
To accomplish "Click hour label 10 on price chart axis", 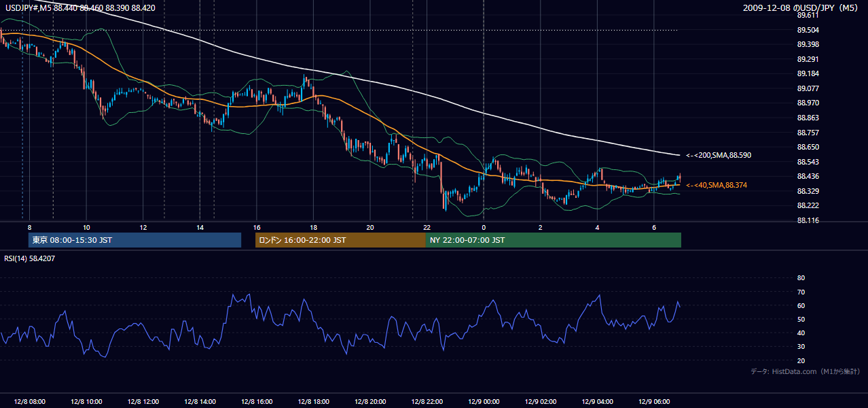I will point(86,227).
